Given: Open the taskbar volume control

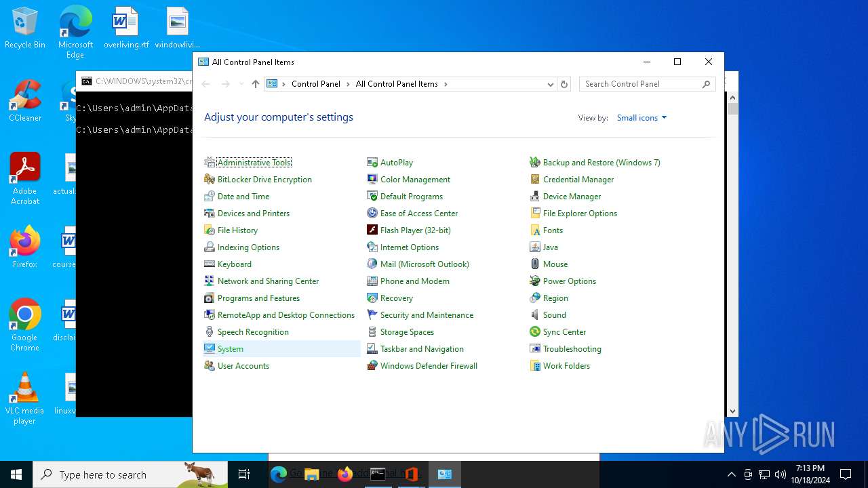Looking at the screenshot, I should coord(781,474).
